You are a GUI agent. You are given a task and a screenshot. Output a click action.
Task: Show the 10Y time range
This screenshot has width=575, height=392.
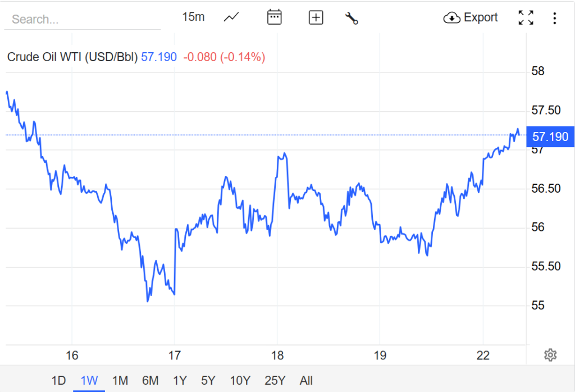click(x=240, y=380)
